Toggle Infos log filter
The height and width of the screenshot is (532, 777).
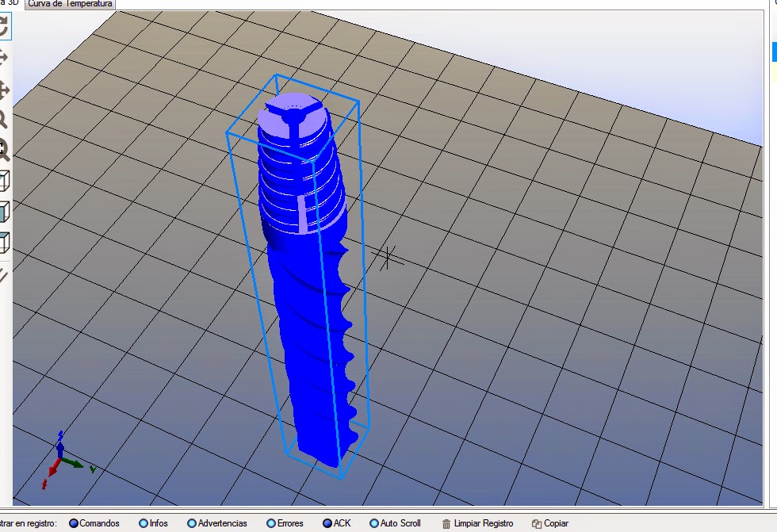pyautogui.click(x=153, y=523)
